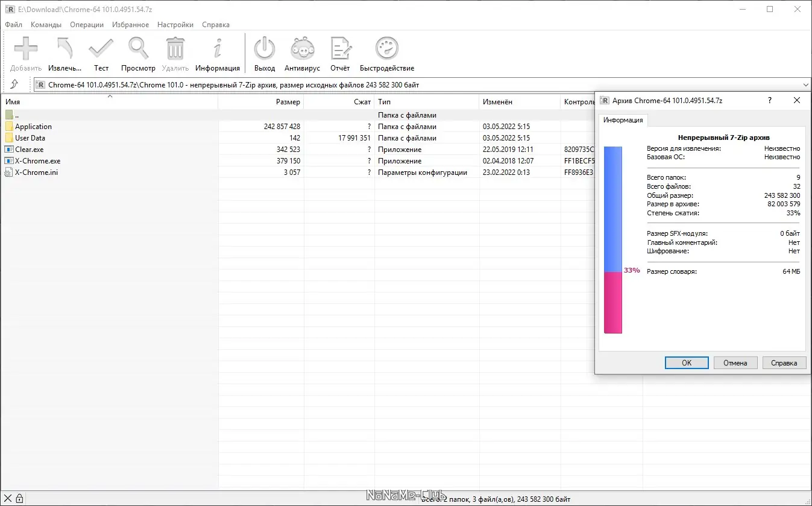Click the dialog's question mark help button
Viewport: 812px width, 506px height.
tap(769, 101)
